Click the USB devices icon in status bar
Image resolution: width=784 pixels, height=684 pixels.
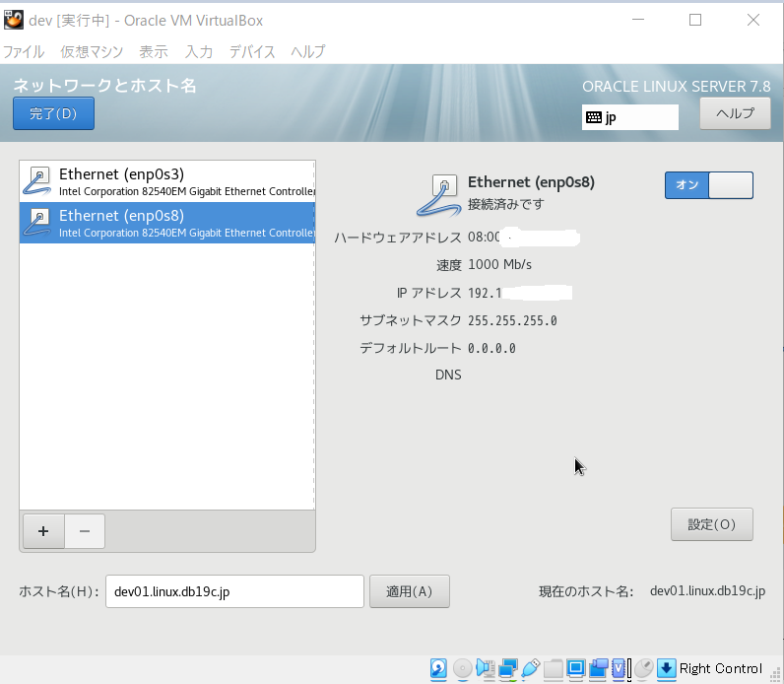(531, 668)
